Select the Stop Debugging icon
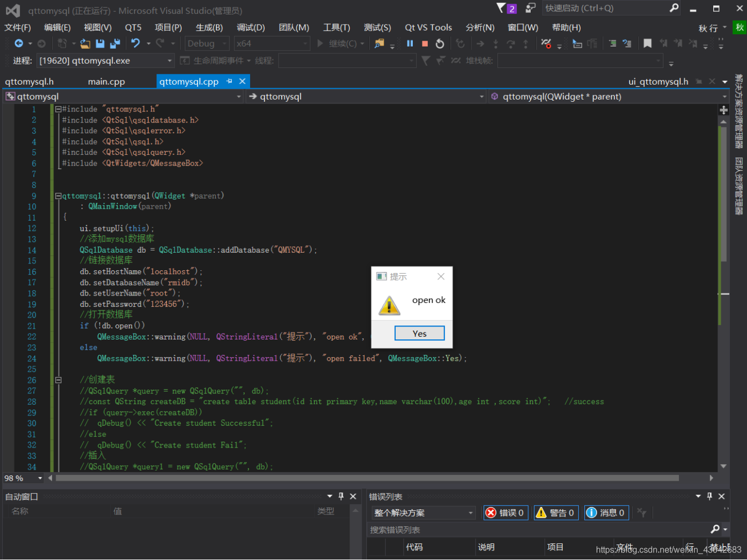This screenshot has width=747, height=560. pyautogui.click(x=425, y=43)
